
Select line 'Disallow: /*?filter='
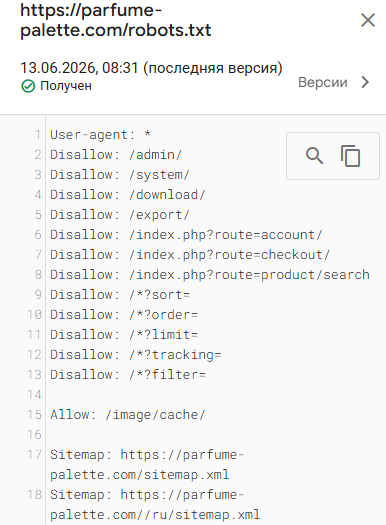[128, 375]
